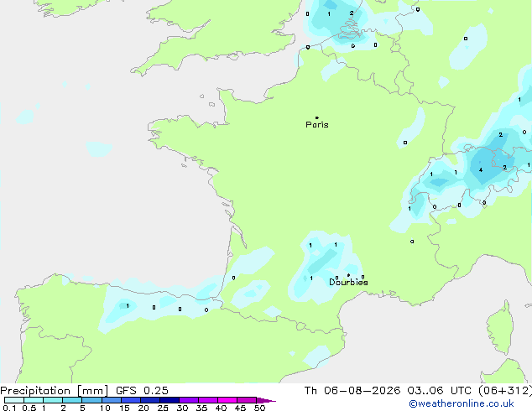This screenshot has width=532, height=411.
Task: Pick the legend swatch between 45 and 50
Action: tap(247, 400)
